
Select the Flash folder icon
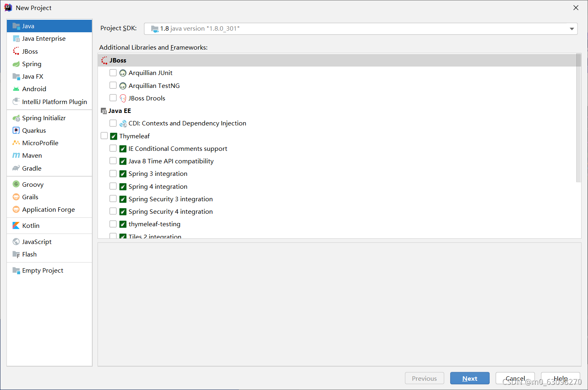16,254
